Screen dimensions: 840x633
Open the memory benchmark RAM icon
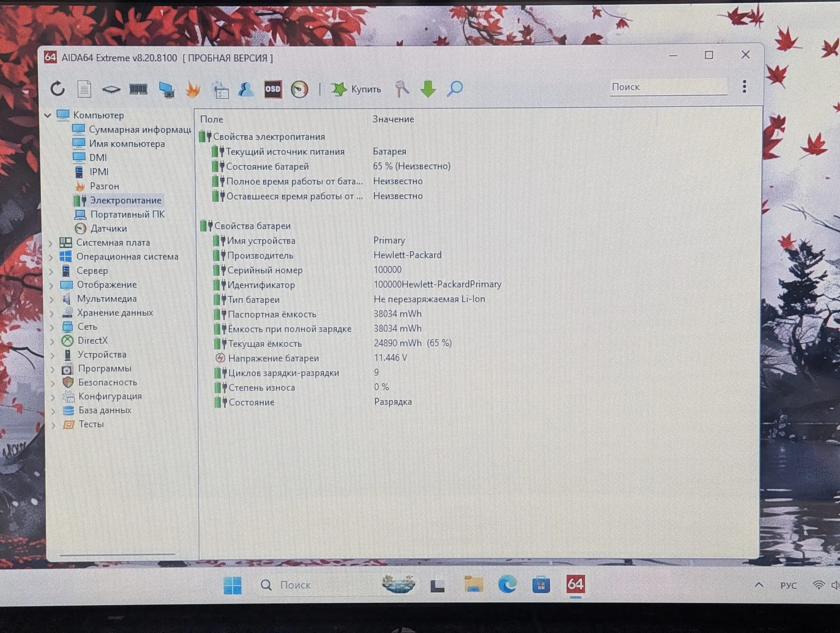pyautogui.click(x=138, y=89)
